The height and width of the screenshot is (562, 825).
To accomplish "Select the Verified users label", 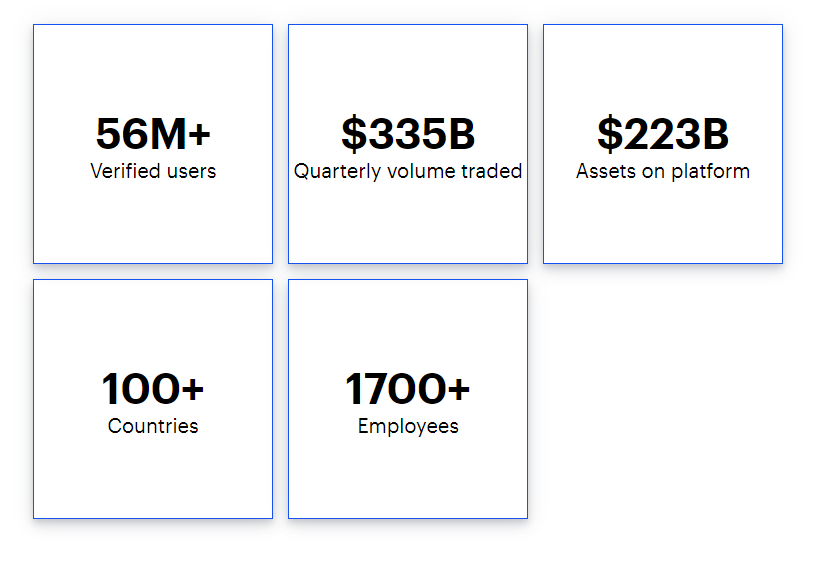I will (153, 171).
